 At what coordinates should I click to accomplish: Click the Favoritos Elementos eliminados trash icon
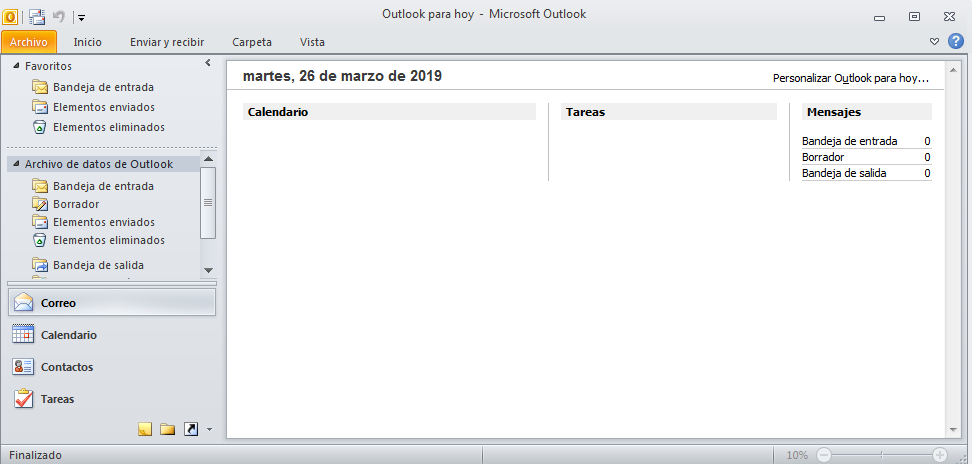(40, 127)
